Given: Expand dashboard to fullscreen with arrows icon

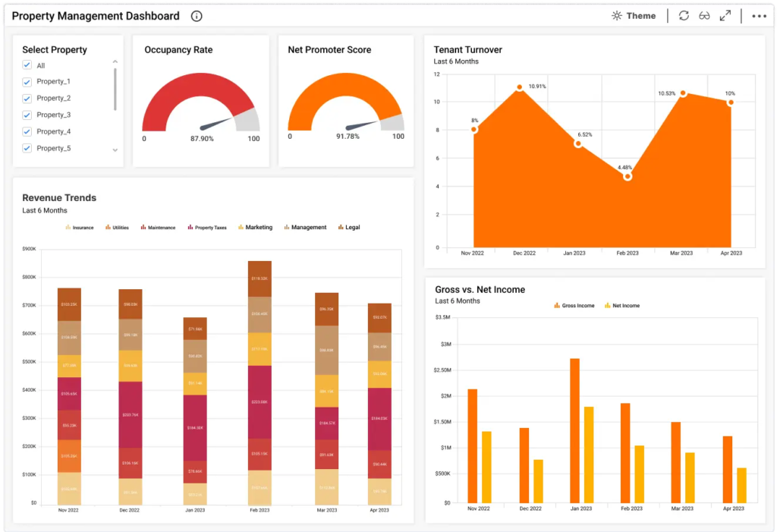Looking at the screenshot, I should click(725, 16).
